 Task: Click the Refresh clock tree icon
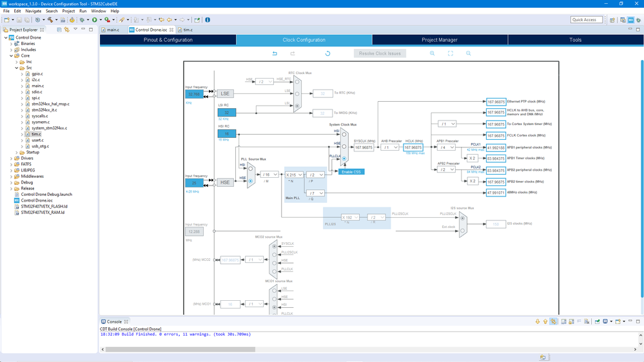(327, 53)
